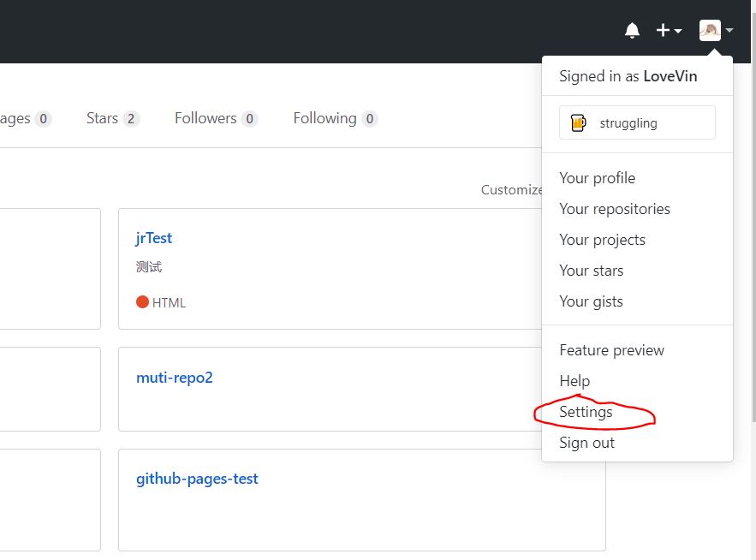The image size is (756, 560).
Task: Click the notifications bell icon
Action: tap(632, 31)
